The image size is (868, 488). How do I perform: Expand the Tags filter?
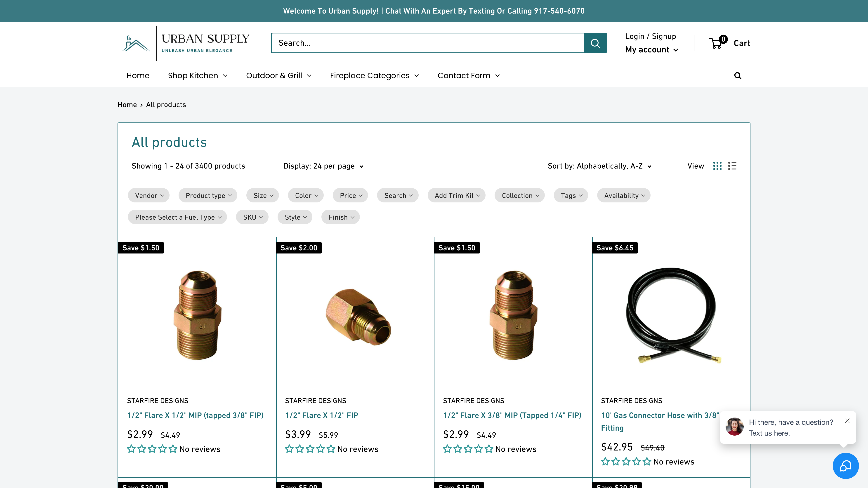click(x=571, y=195)
